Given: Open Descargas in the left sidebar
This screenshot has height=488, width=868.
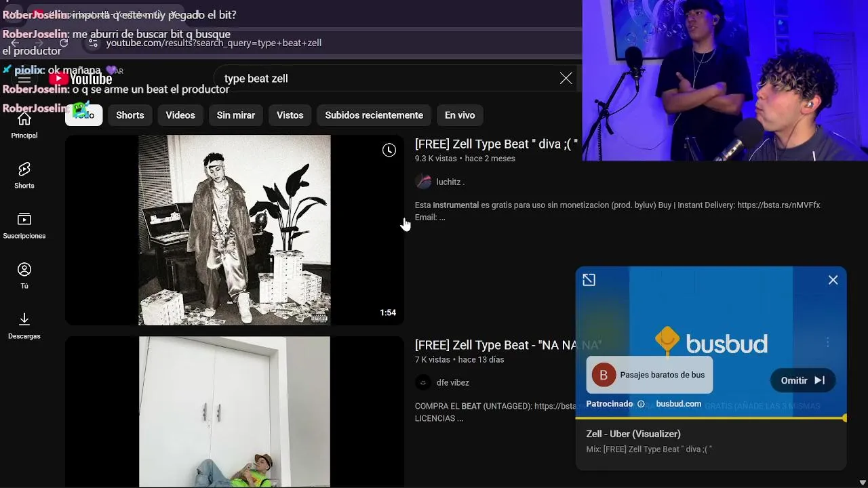Looking at the screenshot, I should pyautogui.click(x=24, y=326).
